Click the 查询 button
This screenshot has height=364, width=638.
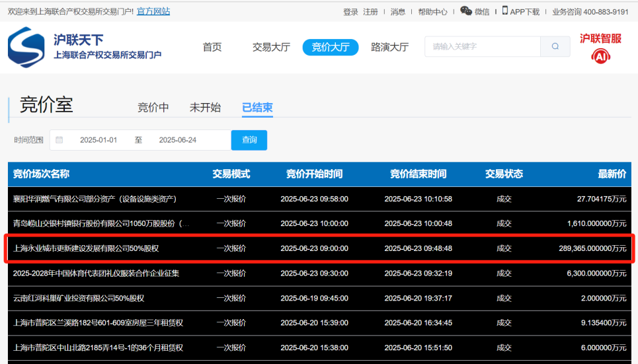tap(249, 140)
